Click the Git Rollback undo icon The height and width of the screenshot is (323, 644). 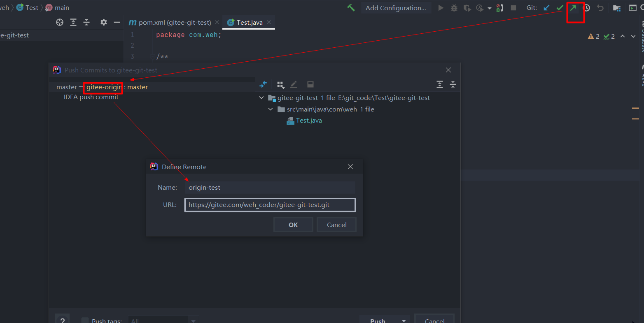(600, 8)
